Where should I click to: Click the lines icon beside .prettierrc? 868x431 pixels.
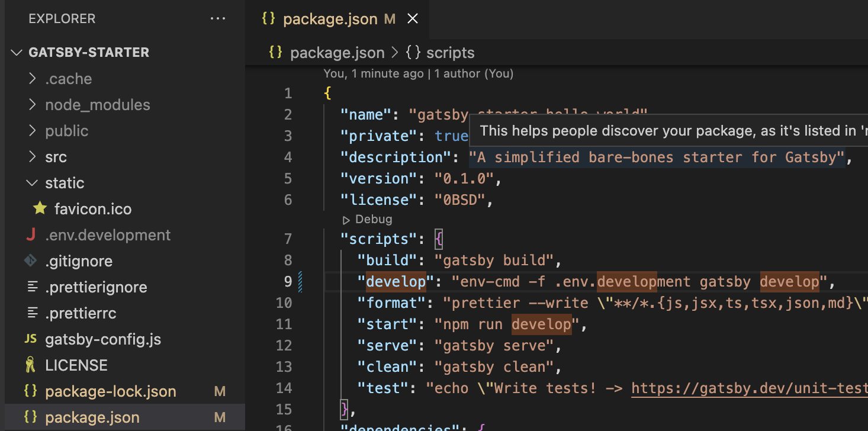33,313
